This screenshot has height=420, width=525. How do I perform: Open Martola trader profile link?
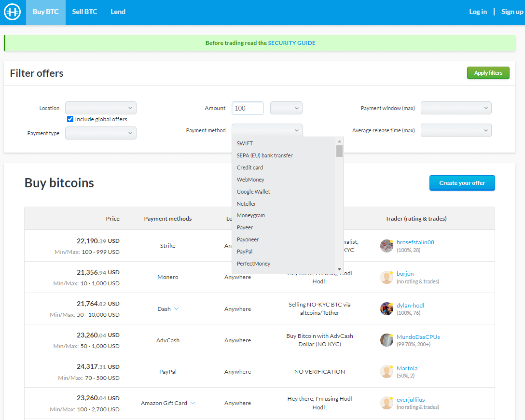point(407,368)
